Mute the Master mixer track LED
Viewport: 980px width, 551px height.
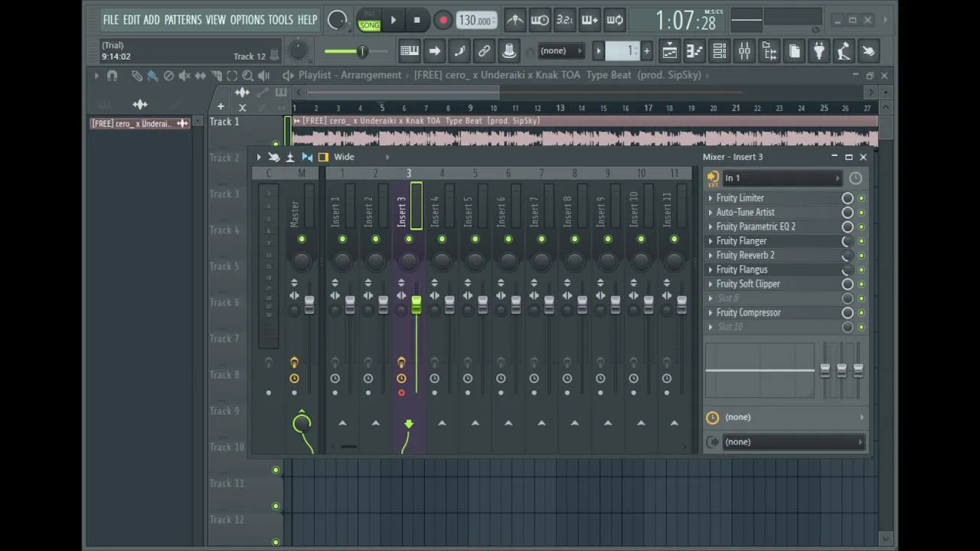click(x=302, y=240)
